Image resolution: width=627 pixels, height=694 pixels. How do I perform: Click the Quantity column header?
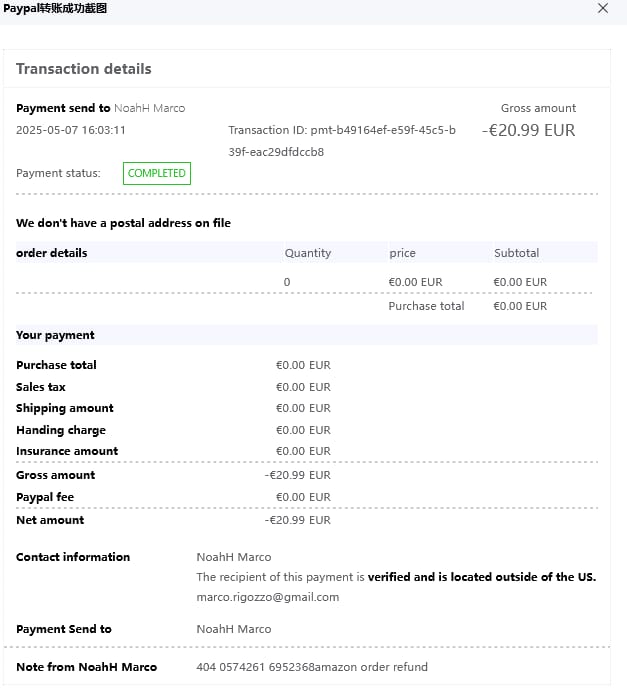point(307,253)
